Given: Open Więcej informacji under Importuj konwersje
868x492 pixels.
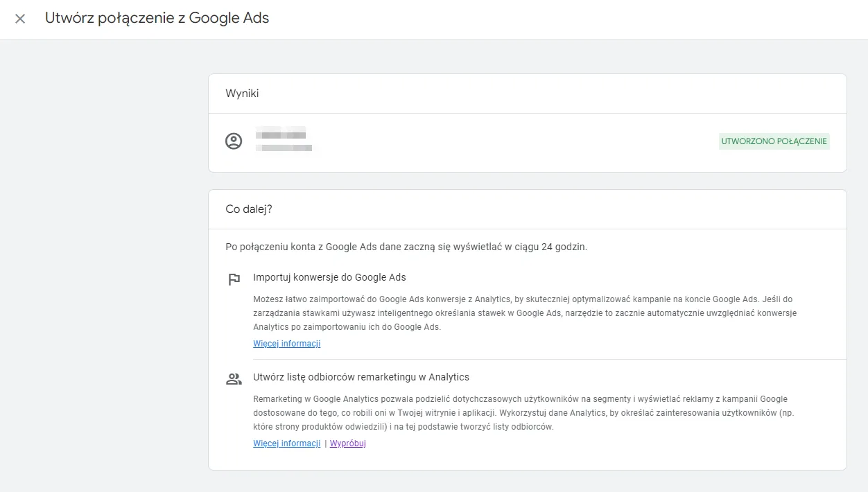Looking at the screenshot, I should 287,344.
